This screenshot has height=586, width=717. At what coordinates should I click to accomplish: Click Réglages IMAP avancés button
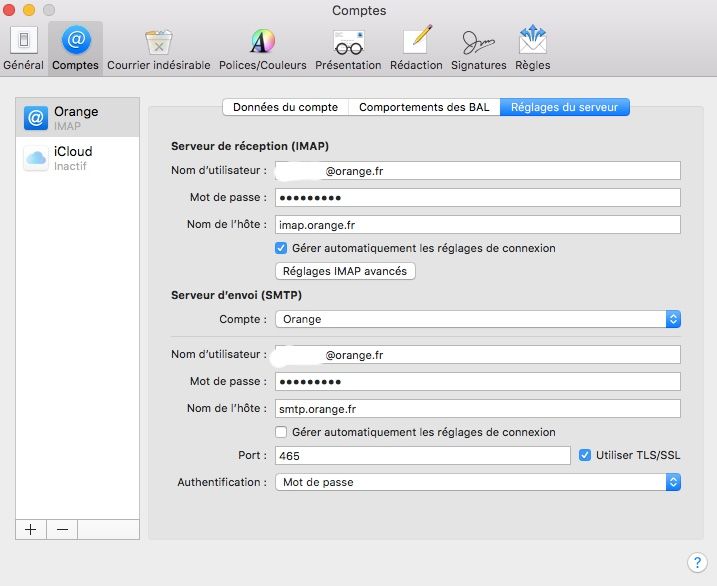point(344,271)
